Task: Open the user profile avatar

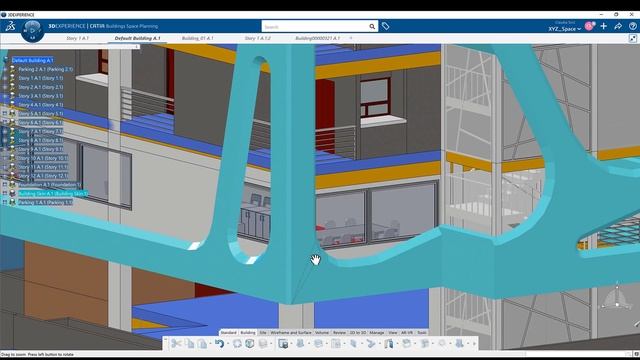Action: (589, 26)
